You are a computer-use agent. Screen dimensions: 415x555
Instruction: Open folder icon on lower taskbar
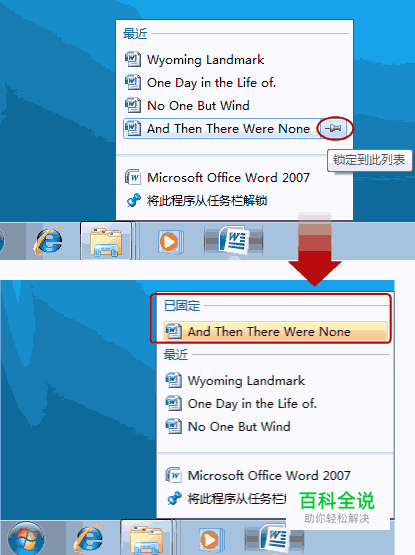tap(146, 538)
